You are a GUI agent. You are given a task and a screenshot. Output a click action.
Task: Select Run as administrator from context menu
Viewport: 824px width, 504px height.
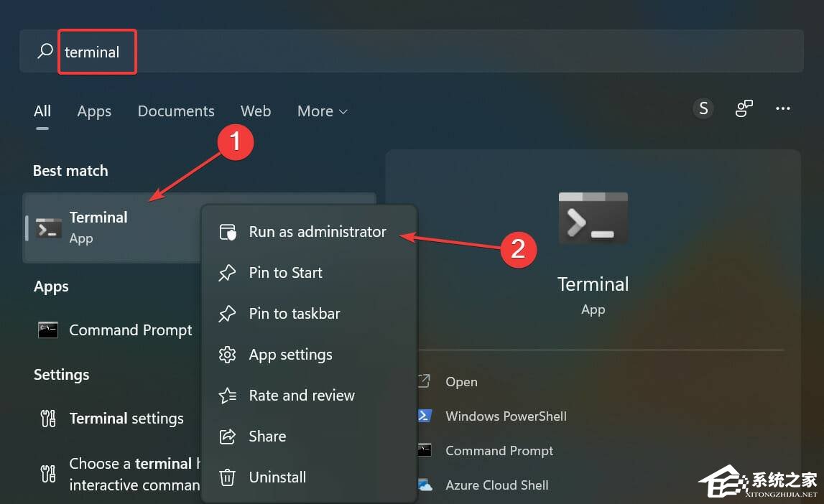point(317,232)
